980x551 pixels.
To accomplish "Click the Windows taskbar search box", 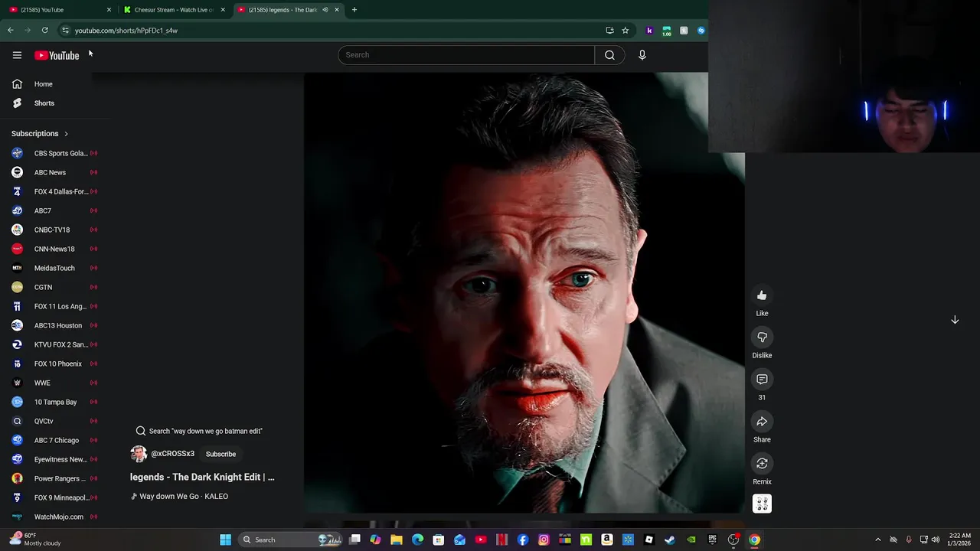I will (x=291, y=540).
